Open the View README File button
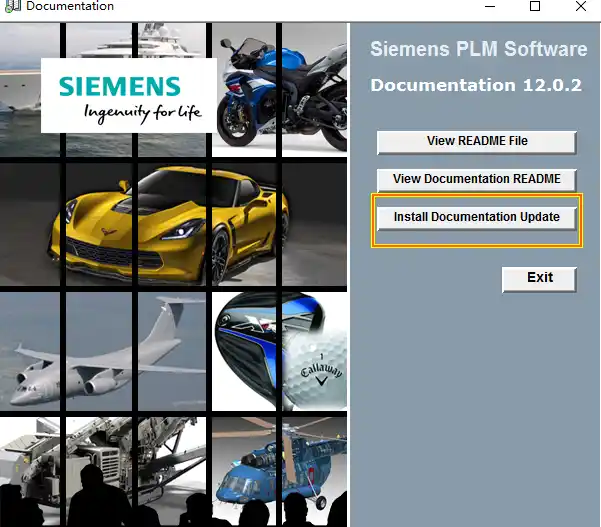 pos(476,142)
